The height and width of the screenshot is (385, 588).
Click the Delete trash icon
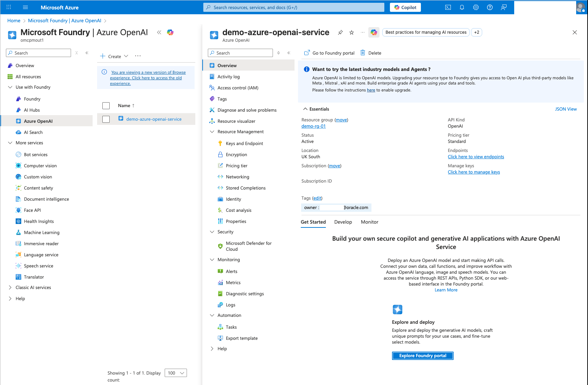pyautogui.click(x=363, y=53)
